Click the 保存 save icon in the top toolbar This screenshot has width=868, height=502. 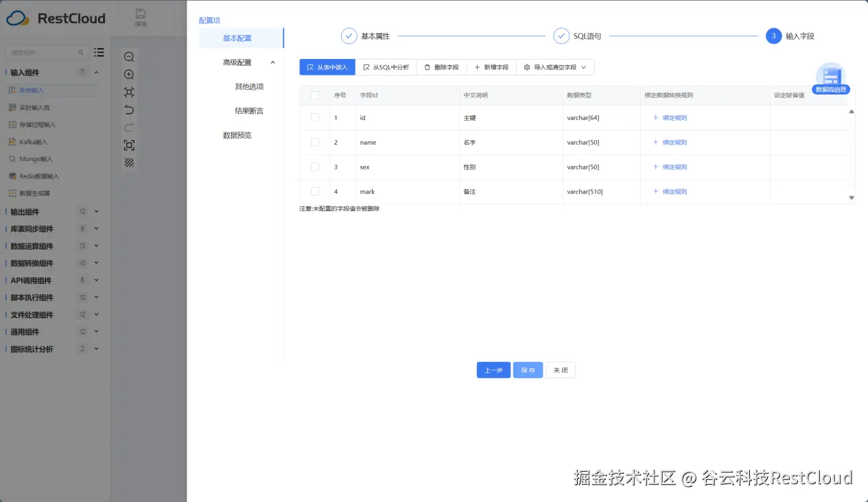(x=141, y=17)
